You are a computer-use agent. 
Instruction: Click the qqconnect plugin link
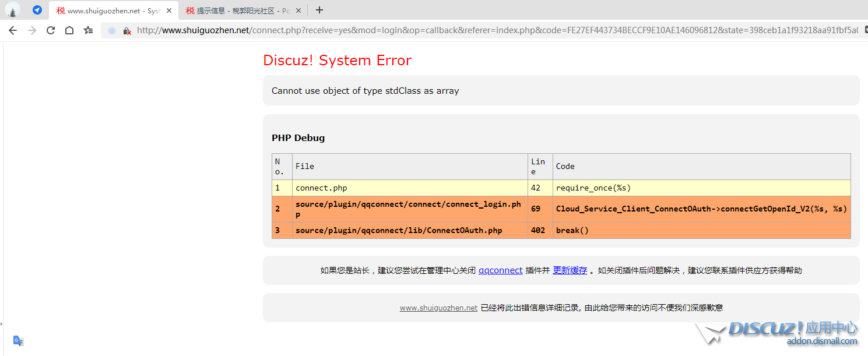coord(500,270)
